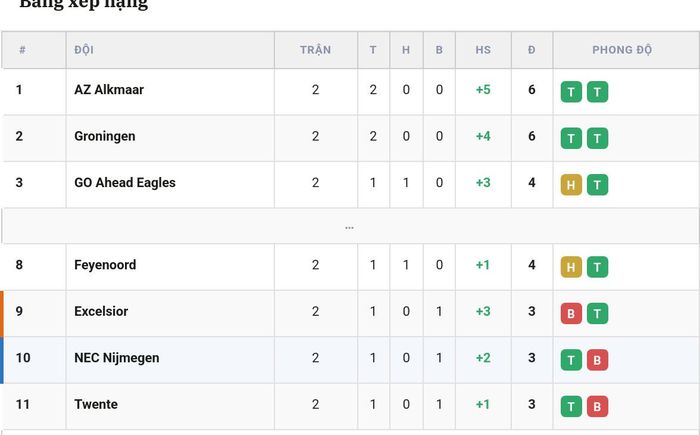The width and height of the screenshot is (700, 435).
Task: Click the orange marker beside Excelsior row
Action: [2, 314]
